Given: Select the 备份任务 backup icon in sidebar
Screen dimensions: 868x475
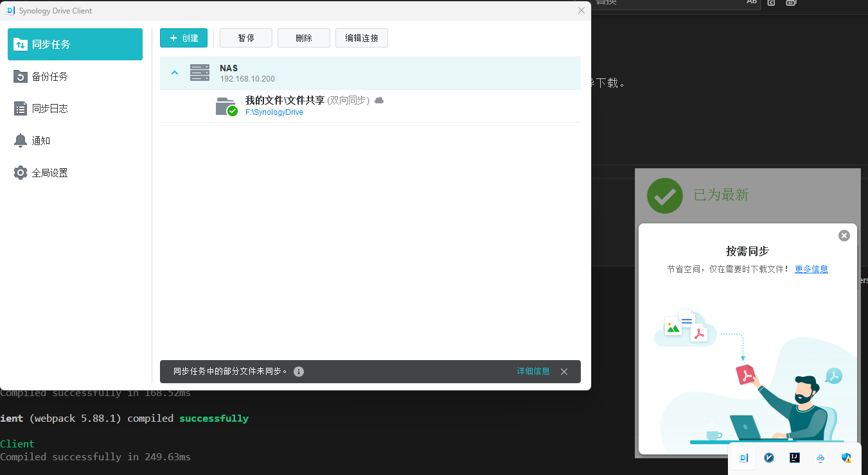Looking at the screenshot, I should point(20,76).
